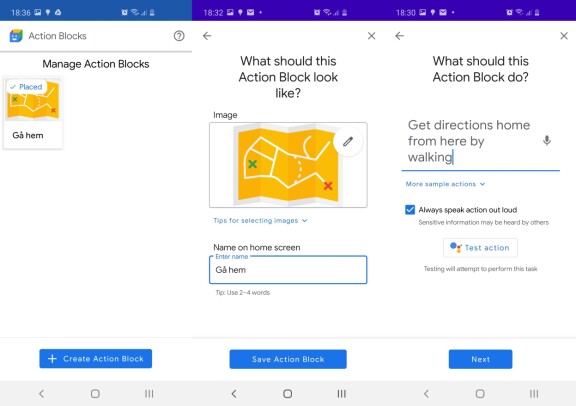Go back from the 'Action Block do' screen

tap(400, 36)
